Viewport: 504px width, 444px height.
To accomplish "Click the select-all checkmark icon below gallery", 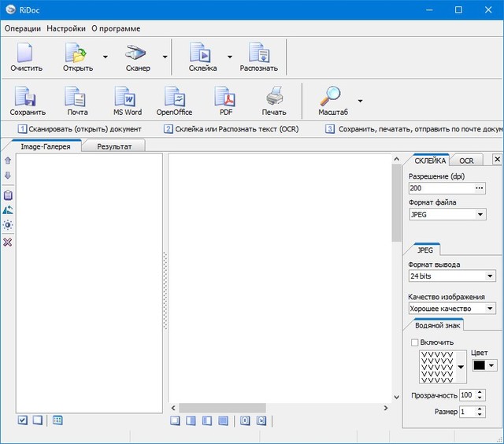I will coord(22,420).
